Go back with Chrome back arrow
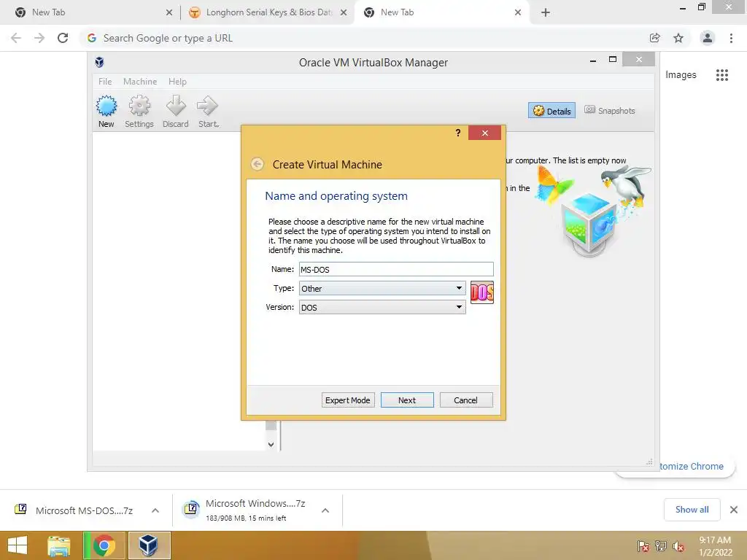 click(16, 38)
